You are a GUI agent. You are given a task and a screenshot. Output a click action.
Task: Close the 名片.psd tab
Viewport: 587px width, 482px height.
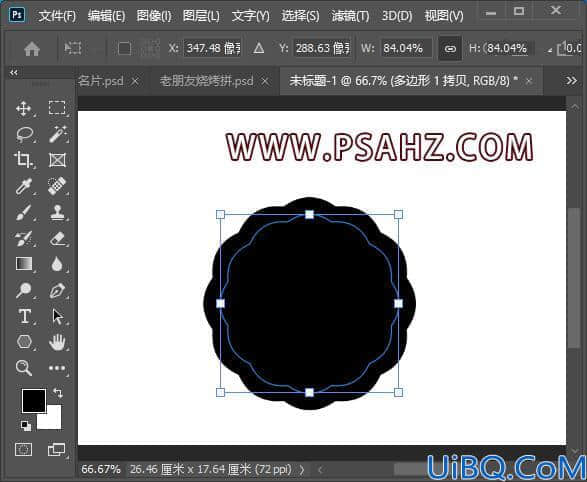[x=136, y=81]
